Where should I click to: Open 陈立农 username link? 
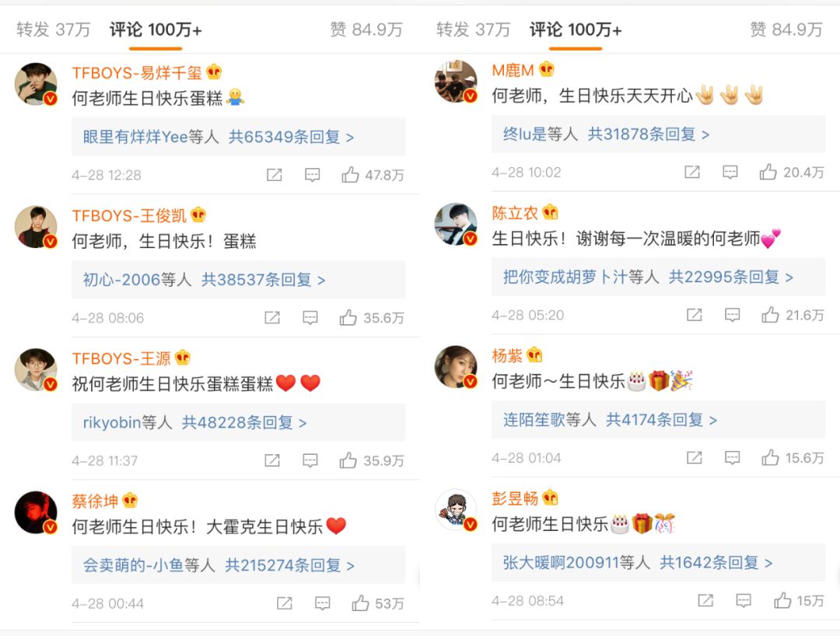(x=515, y=212)
